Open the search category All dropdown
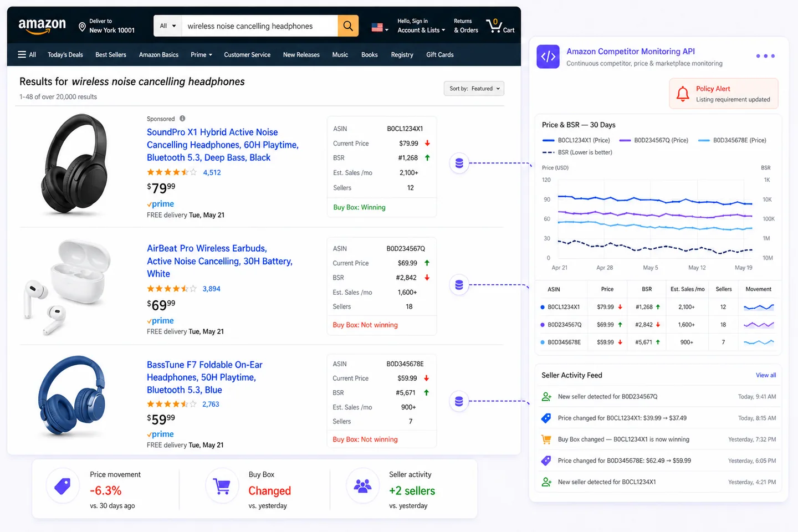Image resolution: width=798 pixels, height=532 pixels. (168, 26)
